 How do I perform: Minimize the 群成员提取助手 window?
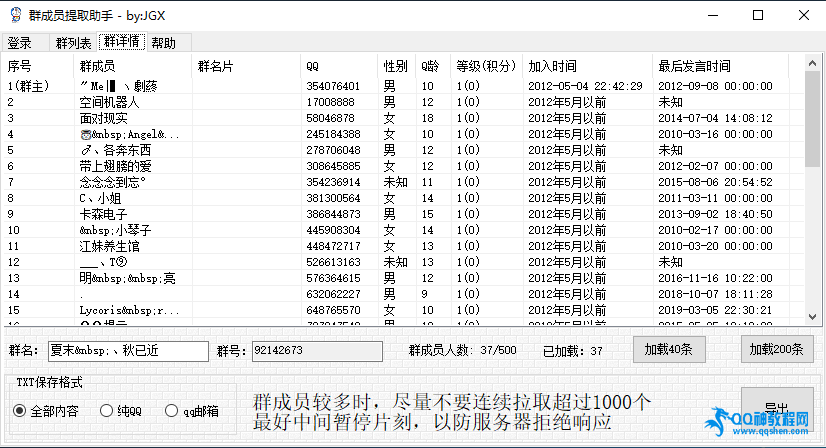point(713,15)
